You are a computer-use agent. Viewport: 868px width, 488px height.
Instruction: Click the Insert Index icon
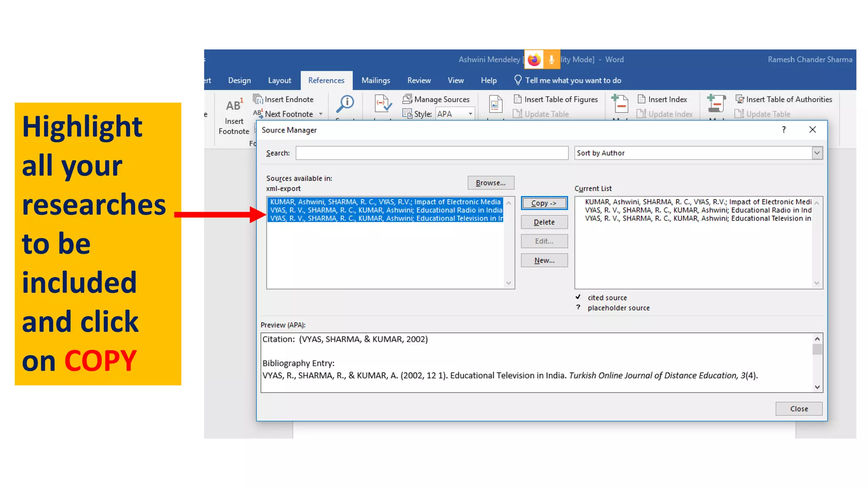[642, 99]
